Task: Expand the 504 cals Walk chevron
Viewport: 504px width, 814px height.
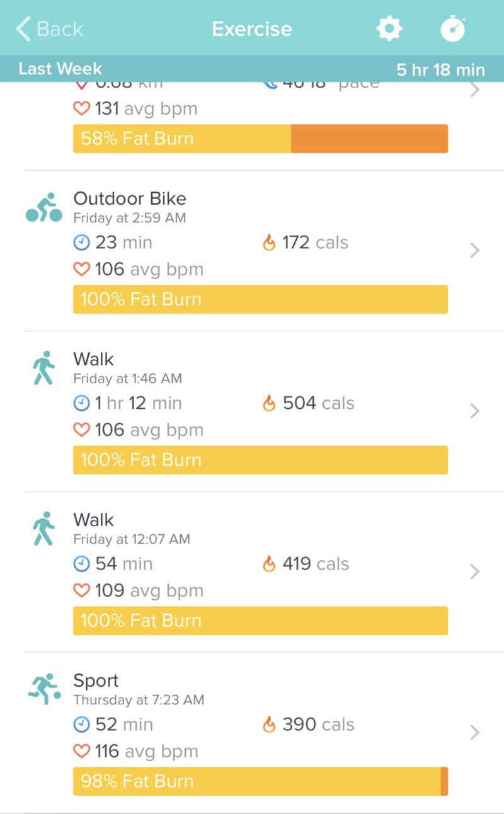Action: click(x=475, y=411)
